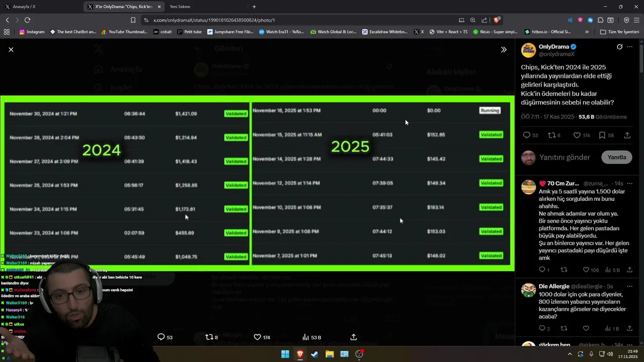
Task: Open OnlyDrama profile name link
Action: (x=554, y=47)
